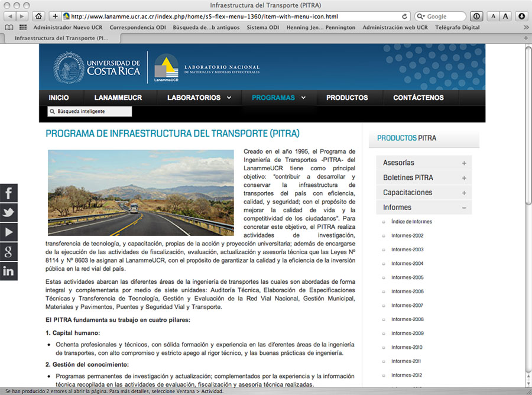Open Sistema ODI bookmark
532x395 pixels.
point(262,27)
